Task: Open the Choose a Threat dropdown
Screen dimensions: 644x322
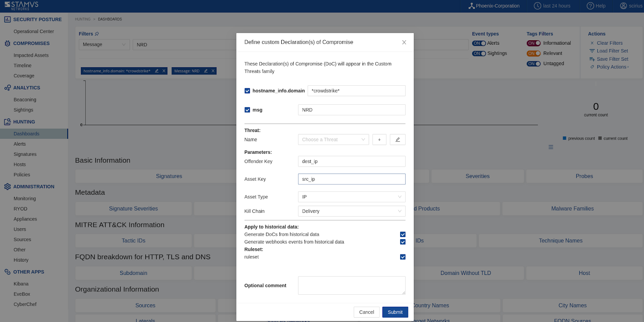Action: click(x=333, y=140)
